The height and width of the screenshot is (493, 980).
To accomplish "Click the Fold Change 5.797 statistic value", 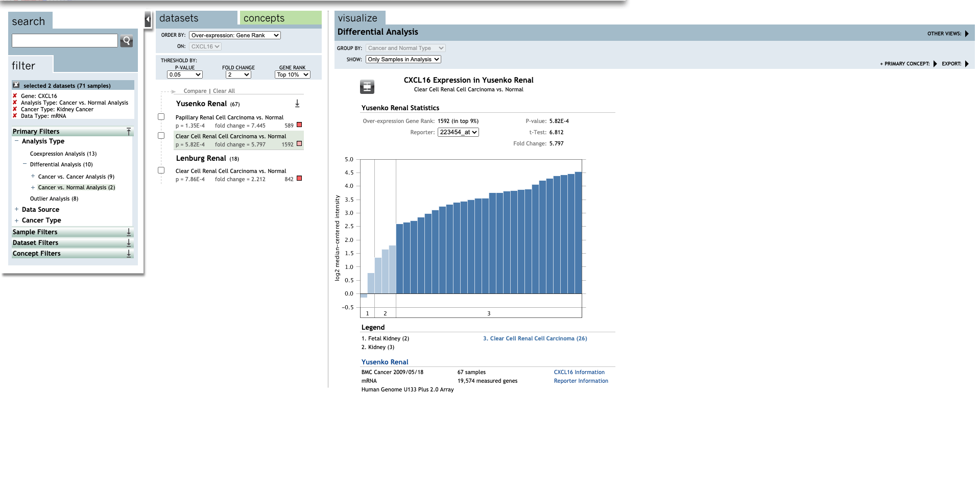I will [557, 143].
